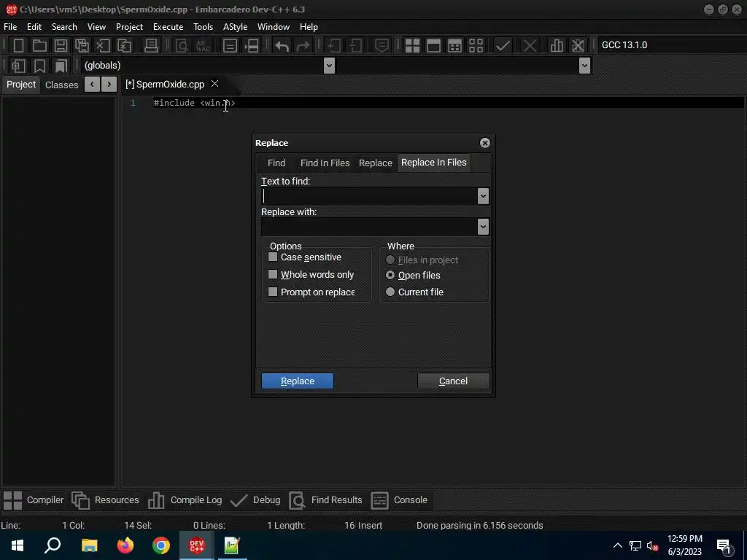
Task: Enable the Case sensitive checkbox
Action: pos(273,257)
